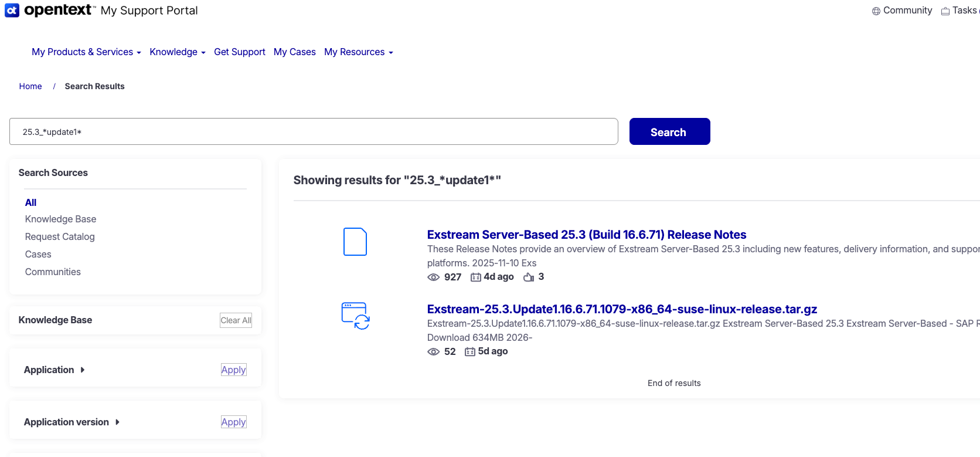Click Clear All in Knowledge Base filters

(236, 320)
